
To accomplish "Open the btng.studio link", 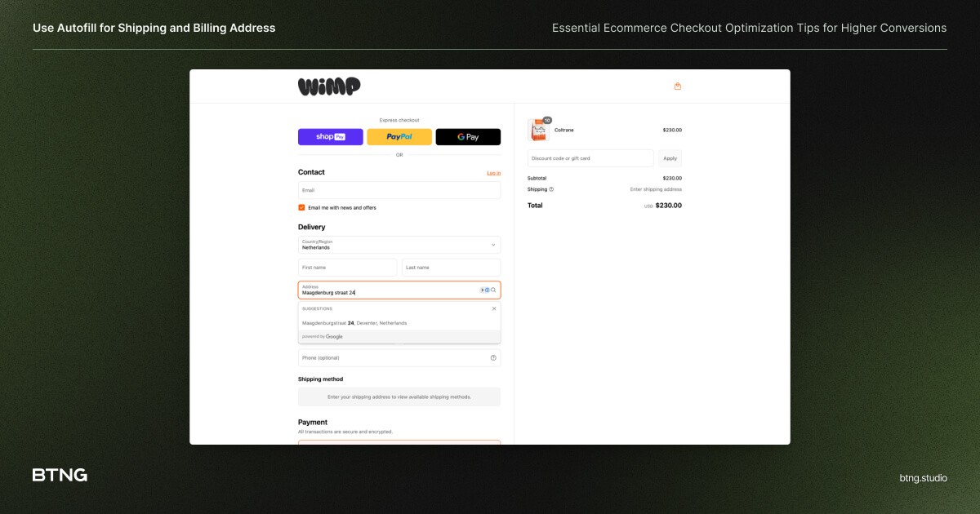I will pyautogui.click(x=923, y=478).
